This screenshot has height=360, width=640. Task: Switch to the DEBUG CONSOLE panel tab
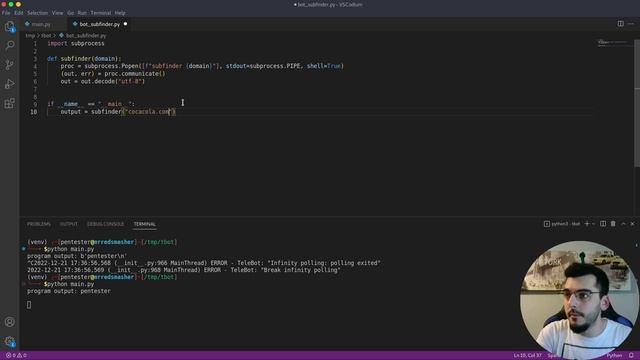click(105, 224)
